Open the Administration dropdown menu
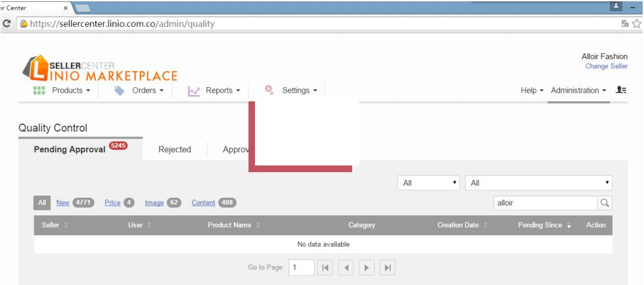This screenshot has height=285, width=644. [x=579, y=91]
